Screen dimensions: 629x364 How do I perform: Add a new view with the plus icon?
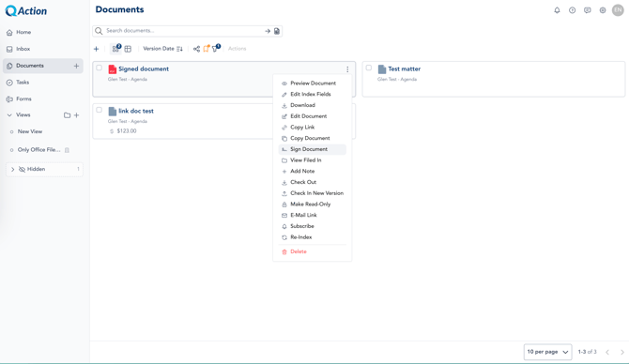tap(76, 115)
